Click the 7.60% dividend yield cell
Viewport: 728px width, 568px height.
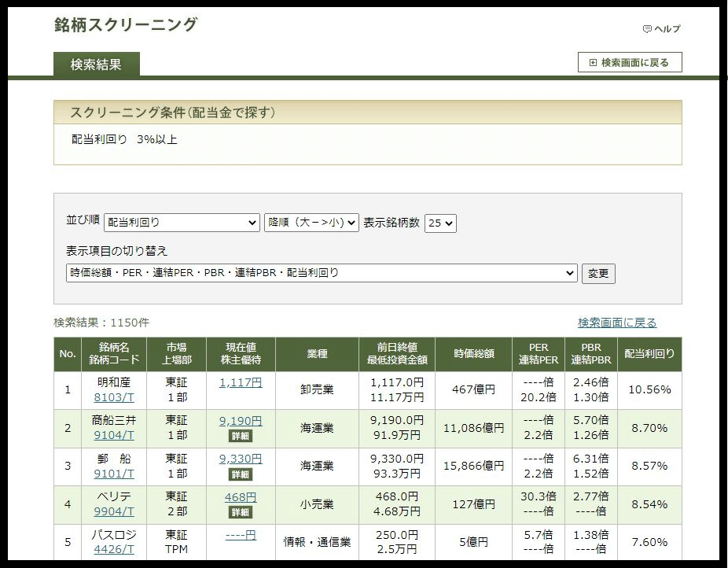[x=649, y=542]
